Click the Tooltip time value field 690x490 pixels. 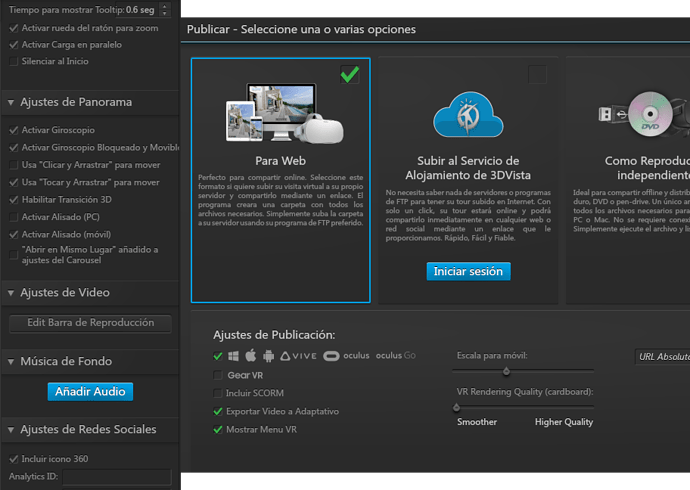(142, 10)
